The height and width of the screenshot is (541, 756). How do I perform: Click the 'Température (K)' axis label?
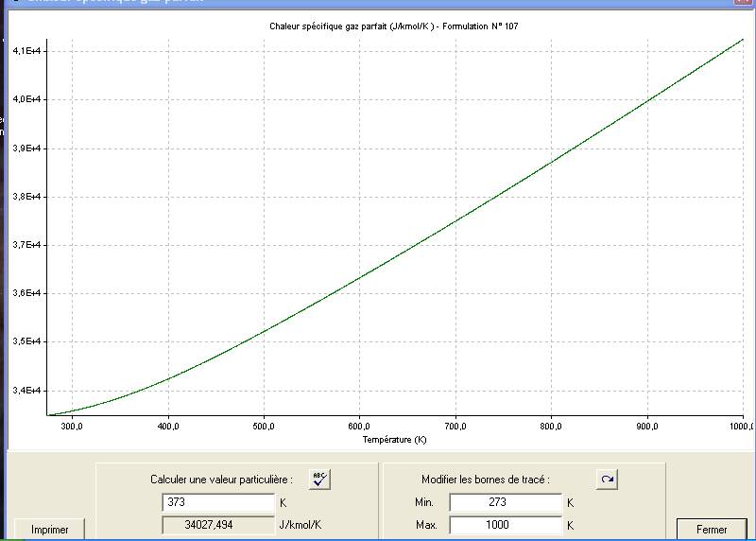click(394, 440)
